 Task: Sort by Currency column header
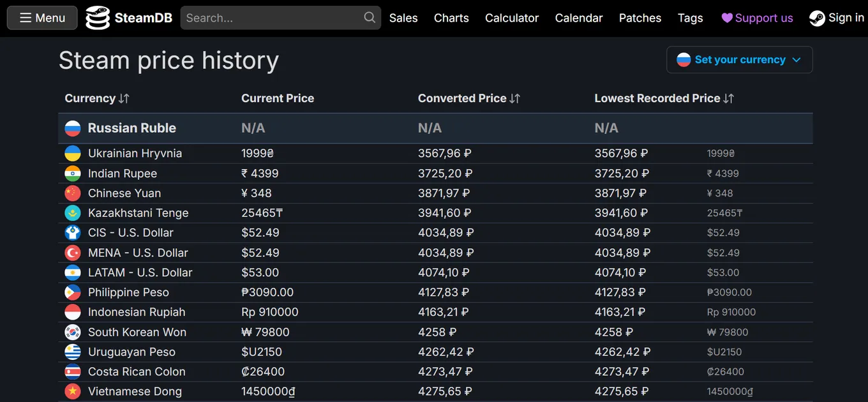point(97,98)
